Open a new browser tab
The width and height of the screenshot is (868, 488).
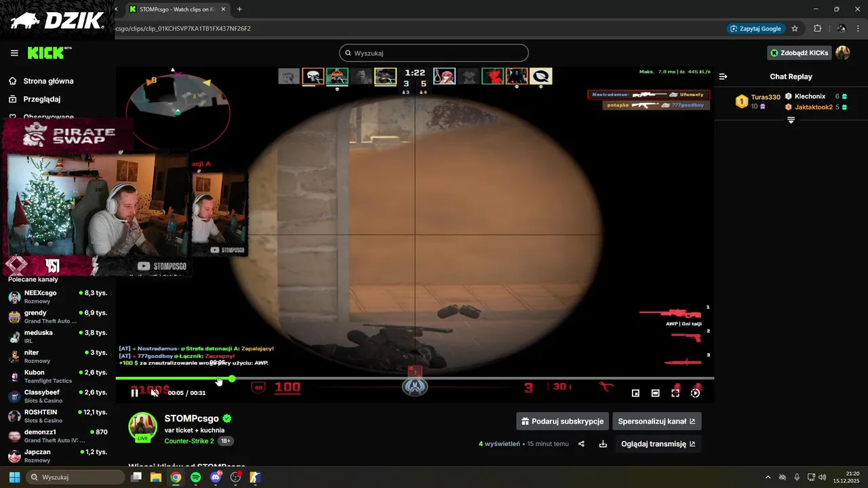click(x=239, y=9)
